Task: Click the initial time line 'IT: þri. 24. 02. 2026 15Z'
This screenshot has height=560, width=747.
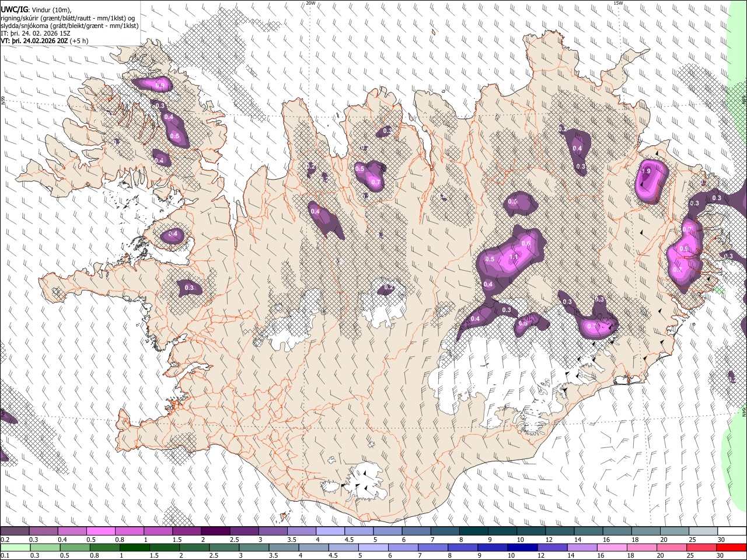Action: 36,33
